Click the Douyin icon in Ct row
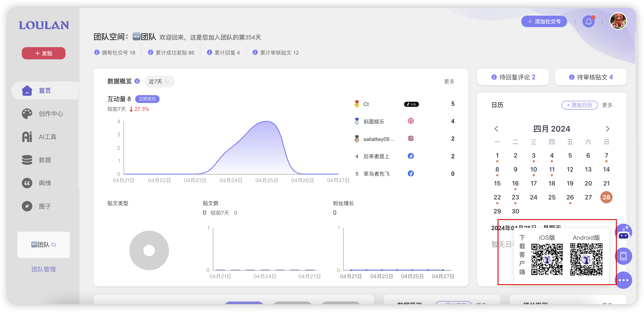 pos(411,104)
